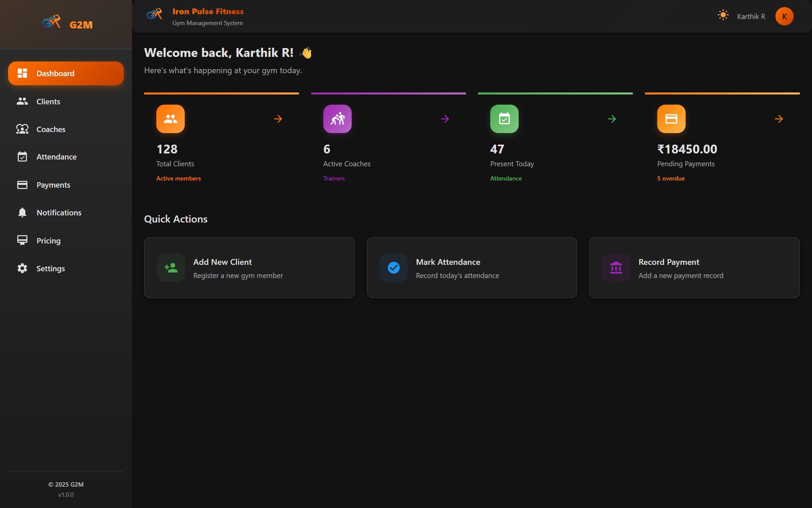
Task: Open the user avatar K menu
Action: click(784, 16)
